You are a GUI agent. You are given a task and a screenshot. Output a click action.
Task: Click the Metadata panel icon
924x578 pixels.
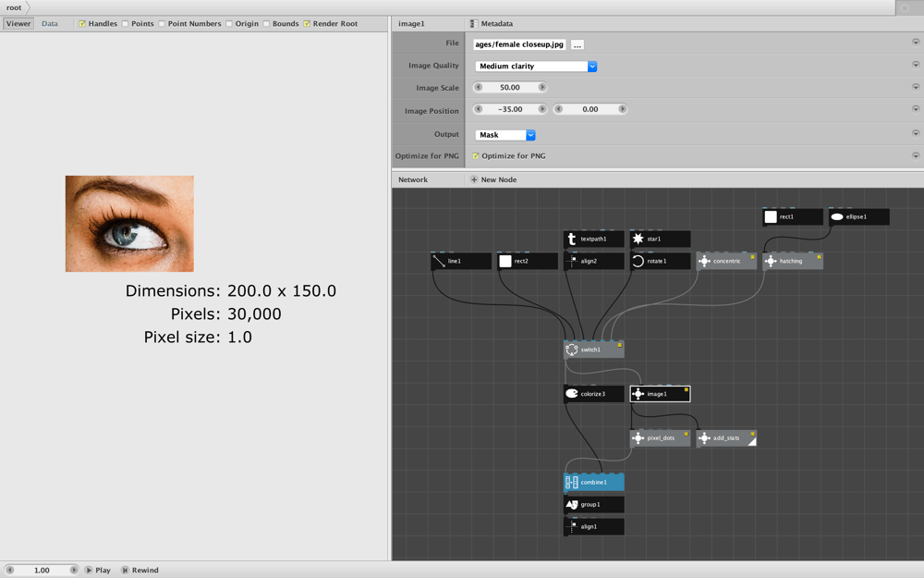(474, 24)
